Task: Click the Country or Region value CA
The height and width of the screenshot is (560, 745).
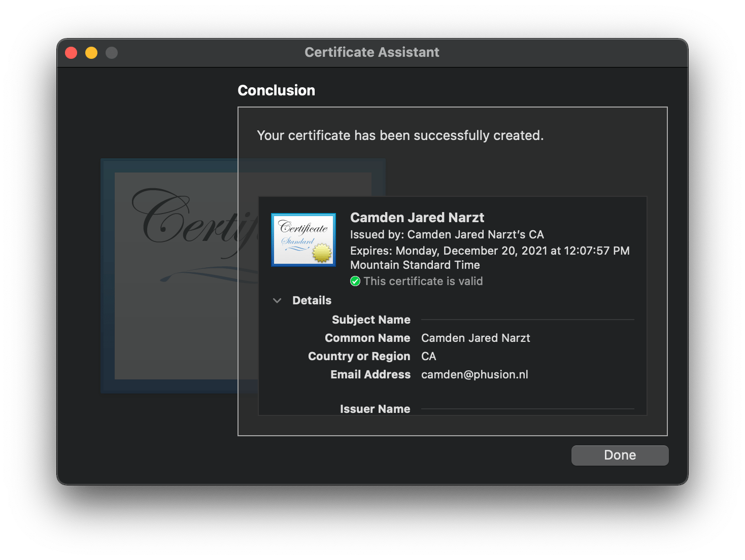Action: click(x=428, y=357)
